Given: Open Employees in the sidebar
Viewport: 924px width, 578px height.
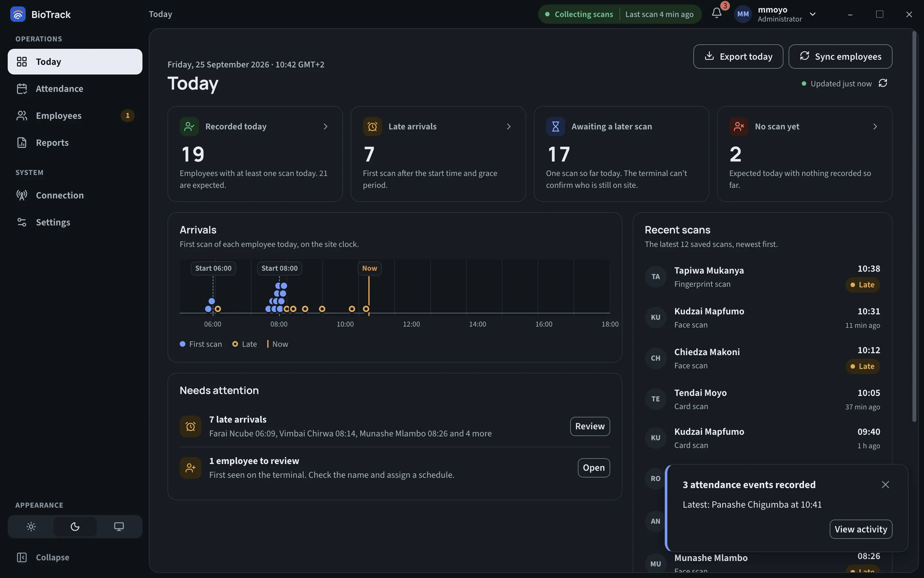Looking at the screenshot, I should pos(75,116).
